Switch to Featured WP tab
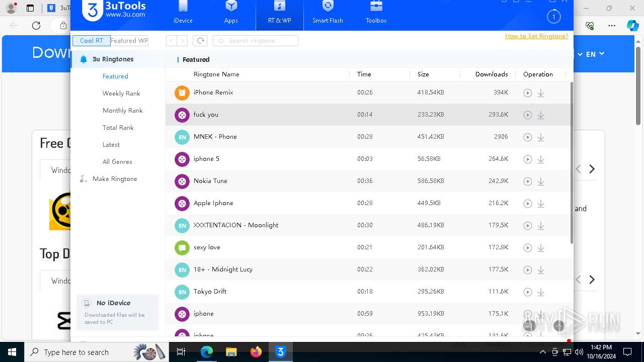This screenshot has height=362, width=644. coord(129,41)
